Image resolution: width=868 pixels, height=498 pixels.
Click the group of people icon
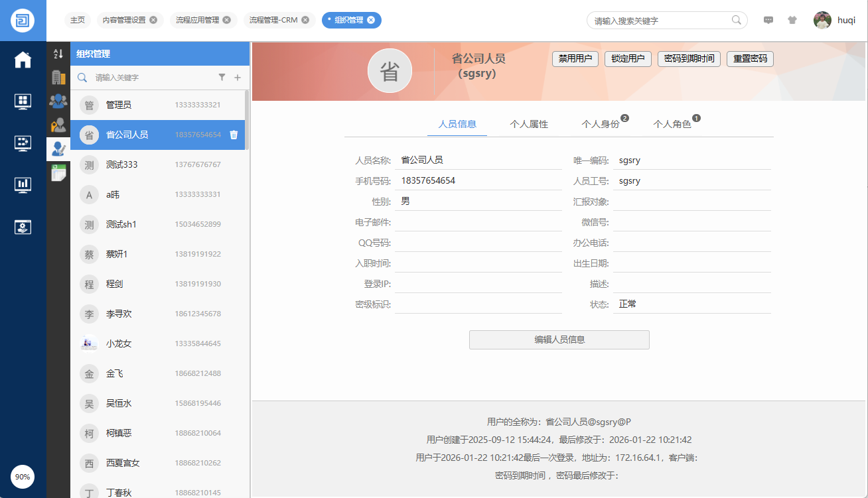point(58,101)
